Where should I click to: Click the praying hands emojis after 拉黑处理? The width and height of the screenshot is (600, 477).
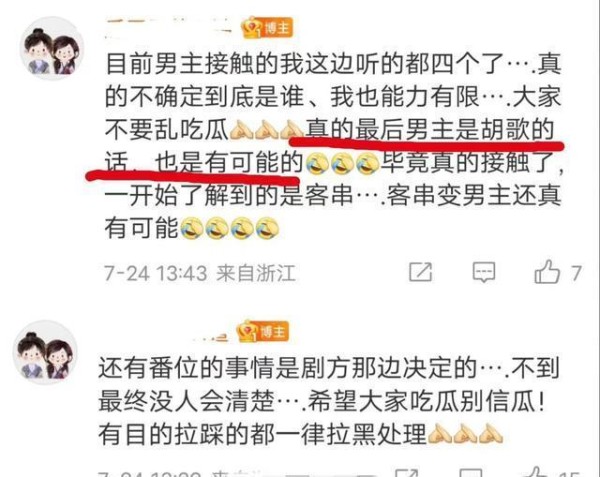pos(465,434)
